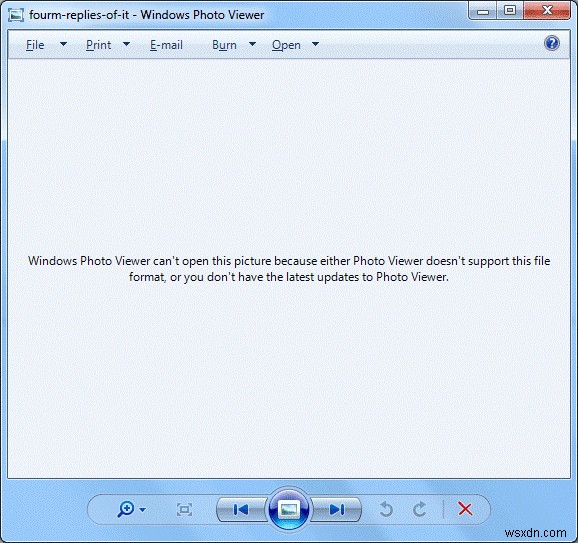Image resolution: width=578 pixels, height=543 pixels.
Task: Go to the Next picture
Action: click(x=337, y=510)
